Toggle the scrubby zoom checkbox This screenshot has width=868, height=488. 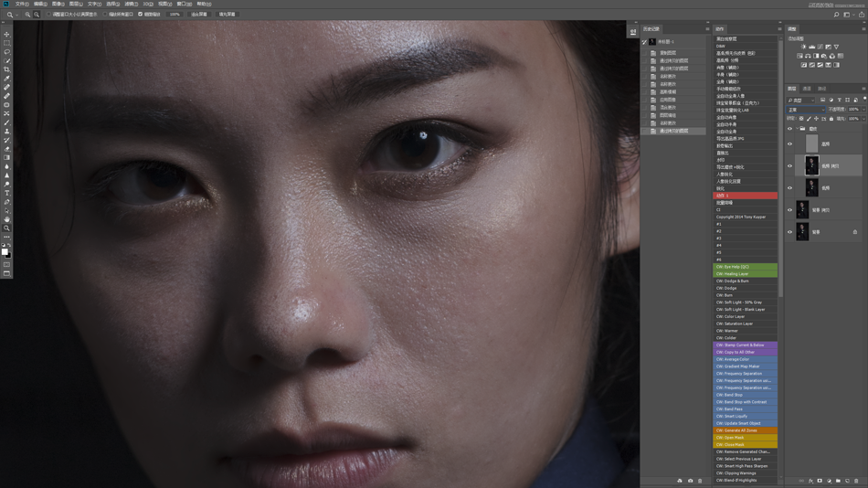pyautogui.click(x=140, y=15)
